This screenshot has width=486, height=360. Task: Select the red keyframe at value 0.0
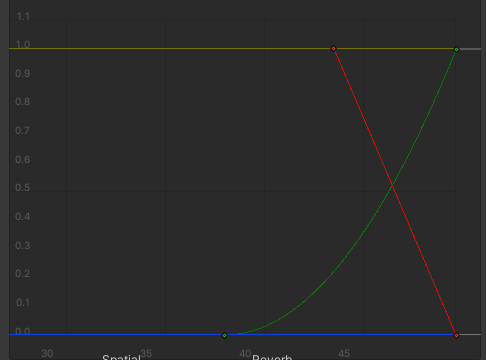[x=456, y=335]
